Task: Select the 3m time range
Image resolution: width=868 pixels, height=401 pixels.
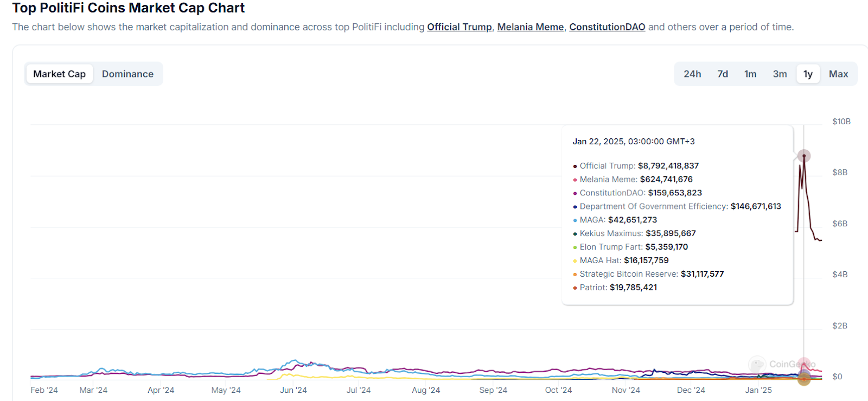Action: pos(780,74)
